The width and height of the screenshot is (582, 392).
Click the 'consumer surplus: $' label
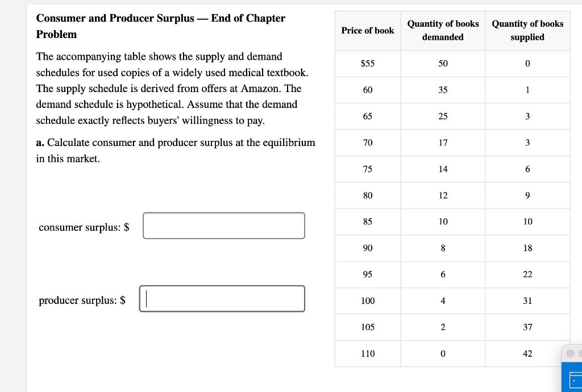pos(84,227)
